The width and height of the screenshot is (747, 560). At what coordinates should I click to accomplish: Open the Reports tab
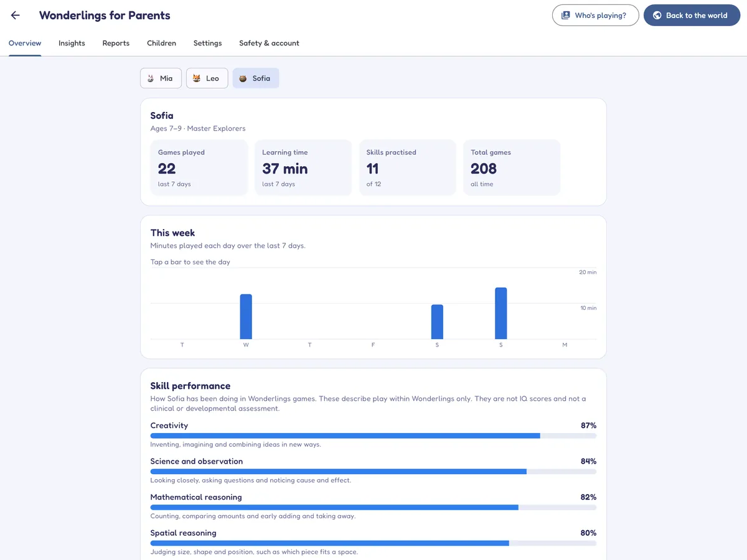click(x=116, y=44)
